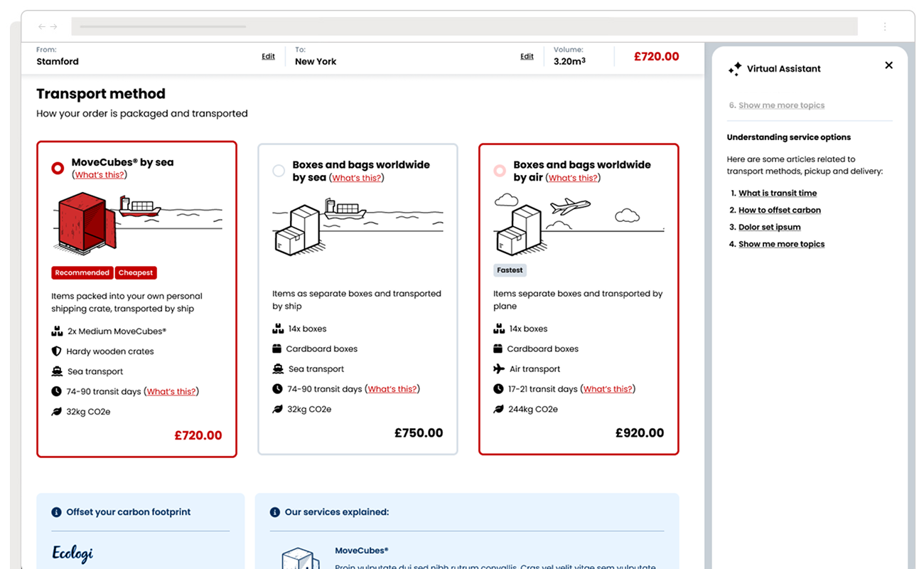Edit the Stamford departure location
The width and height of the screenshot is (924, 569).
[268, 55]
